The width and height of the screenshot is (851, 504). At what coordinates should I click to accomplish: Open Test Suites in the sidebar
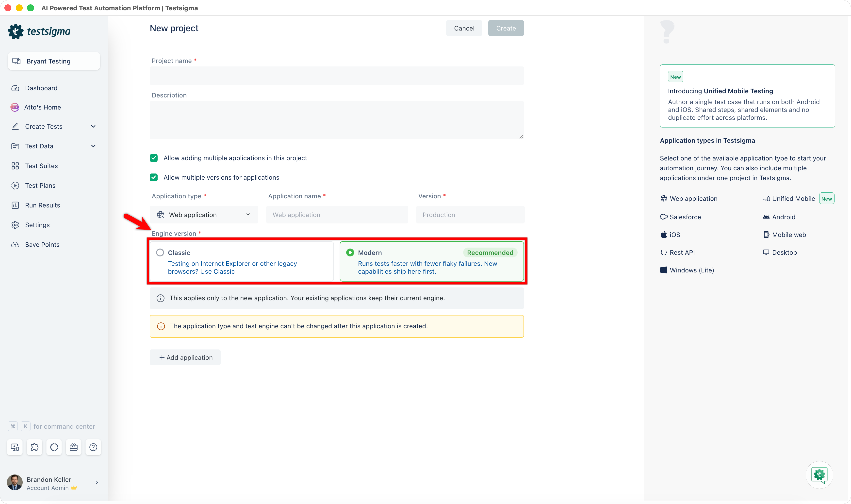41,166
